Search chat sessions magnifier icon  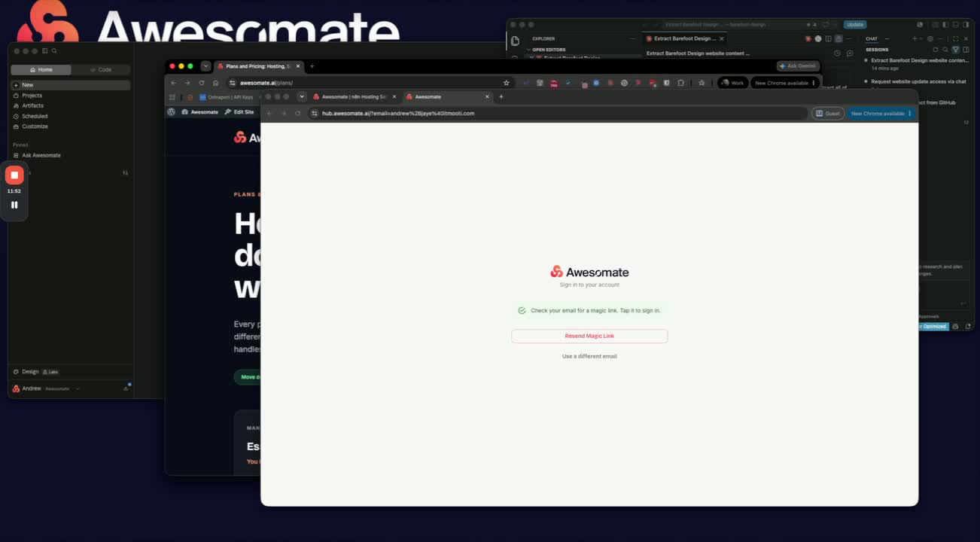(945, 50)
